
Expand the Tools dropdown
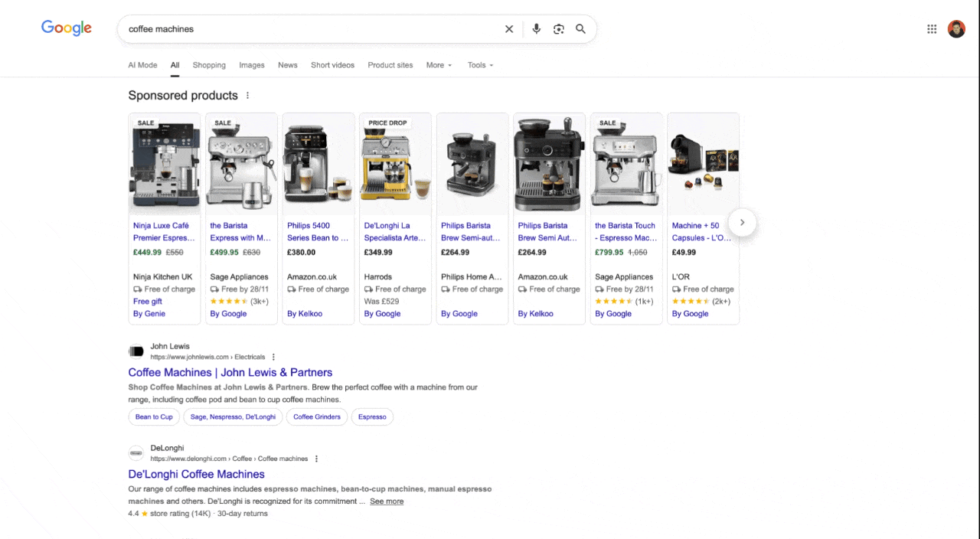[x=480, y=65]
